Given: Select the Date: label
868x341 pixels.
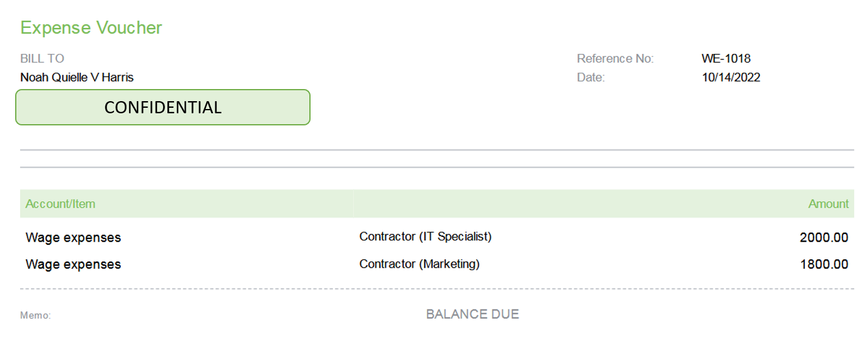Looking at the screenshot, I should coord(591,78).
